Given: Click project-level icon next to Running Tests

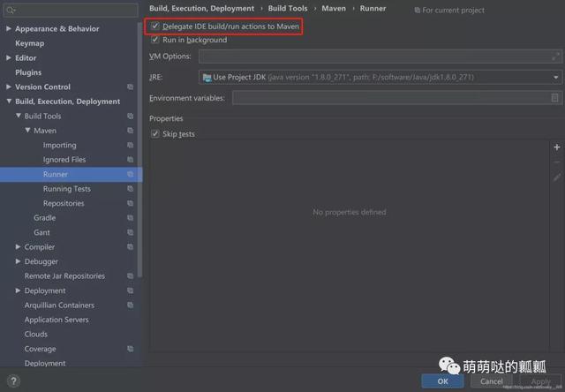Looking at the screenshot, I should coord(130,189).
